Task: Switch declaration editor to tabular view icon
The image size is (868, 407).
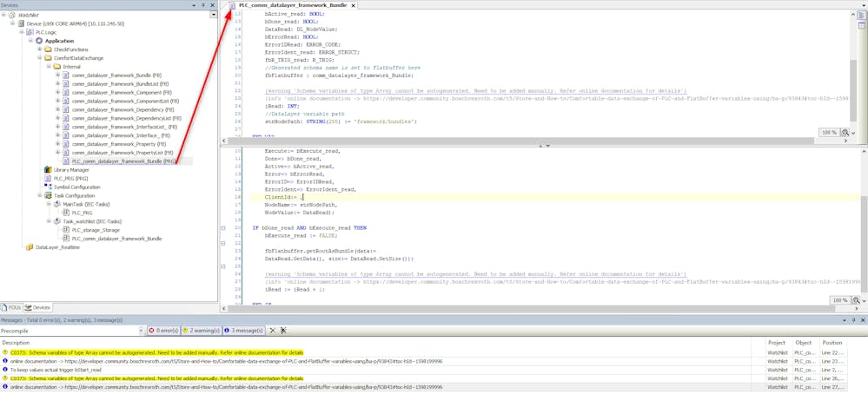Action: click(x=862, y=25)
